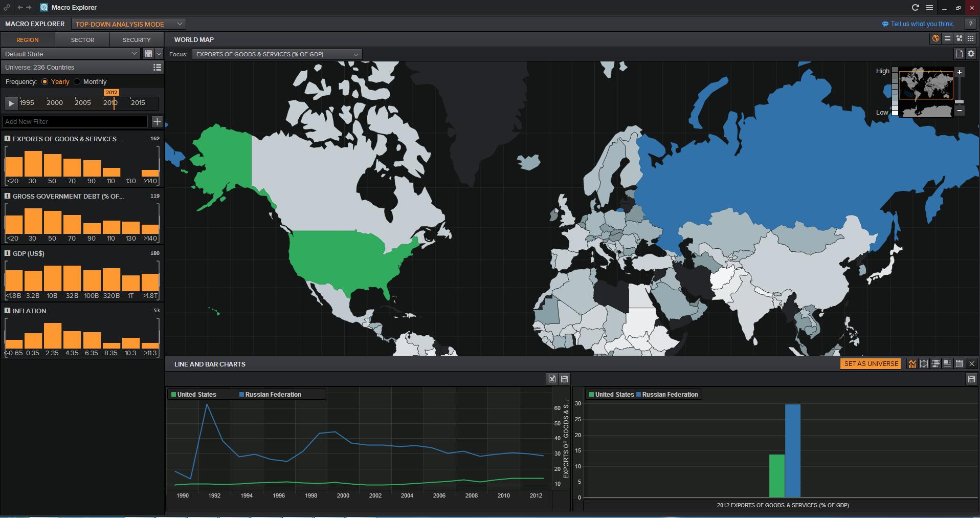Click the SET AS UNIVERSE button

(x=871, y=363)
